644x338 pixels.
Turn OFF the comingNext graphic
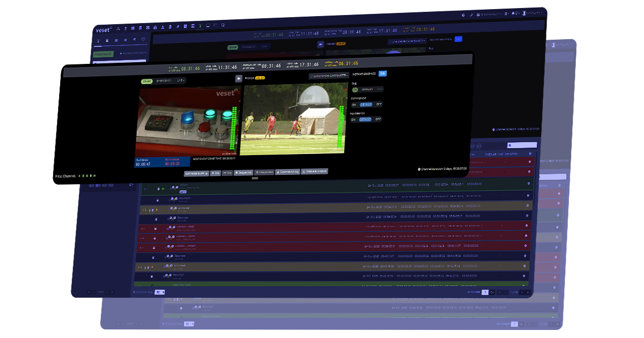[378, 104]
